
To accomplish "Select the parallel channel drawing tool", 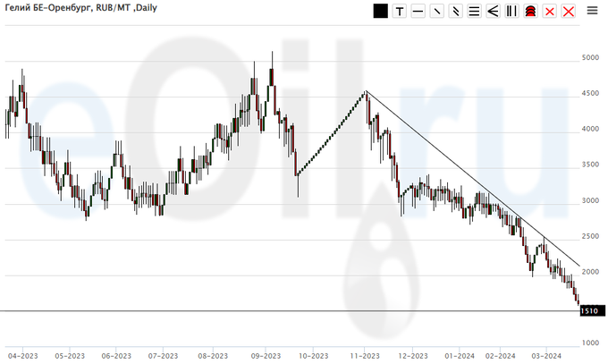I will coord(455,12).
